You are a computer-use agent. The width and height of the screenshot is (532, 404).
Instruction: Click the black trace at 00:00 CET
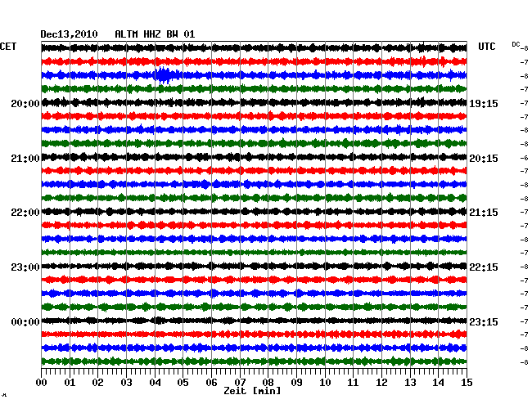click(254, 321)
